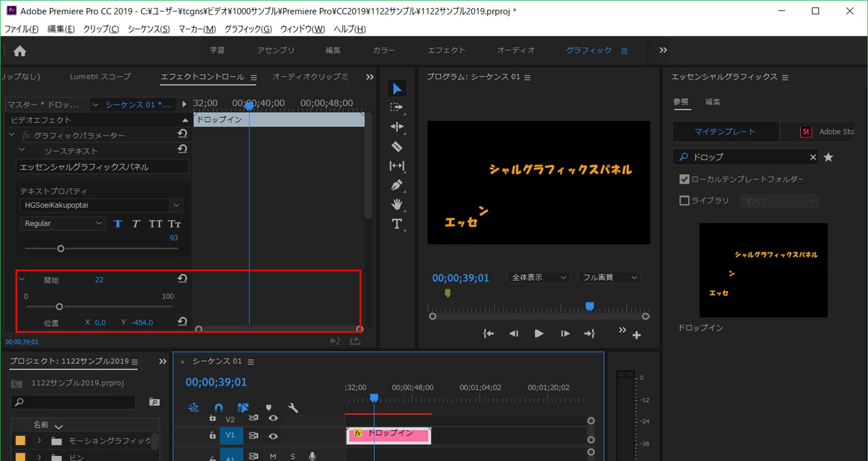868x461 pixels.
Task: Select the マイテンプレート button
Action: tap(725, 132)
